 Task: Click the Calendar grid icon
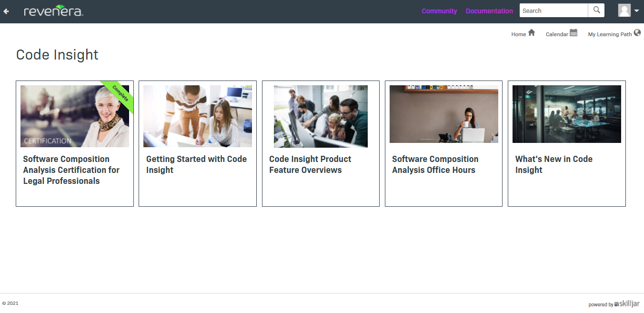[574, 33]
